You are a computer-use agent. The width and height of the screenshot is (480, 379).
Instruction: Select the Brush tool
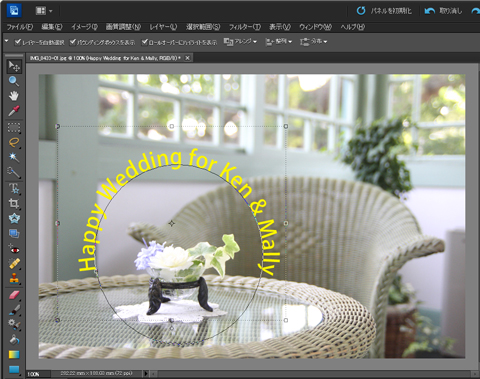[14, 310]
